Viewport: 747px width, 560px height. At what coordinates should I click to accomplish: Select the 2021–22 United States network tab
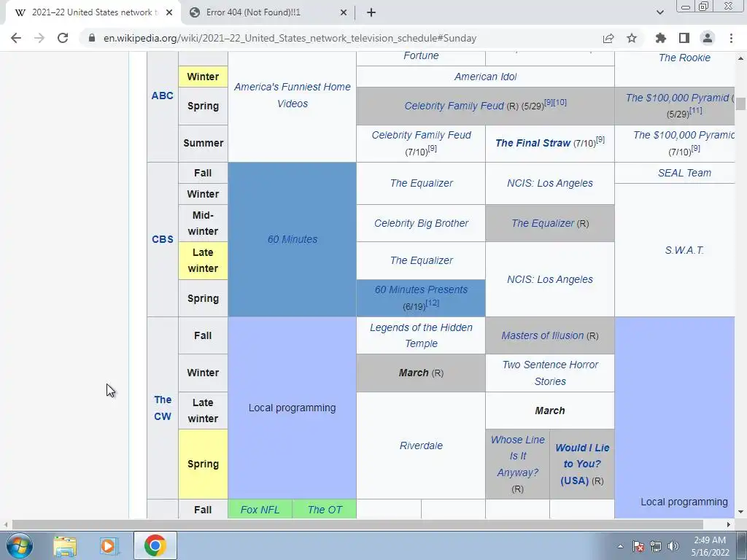[x=93, y=13]
